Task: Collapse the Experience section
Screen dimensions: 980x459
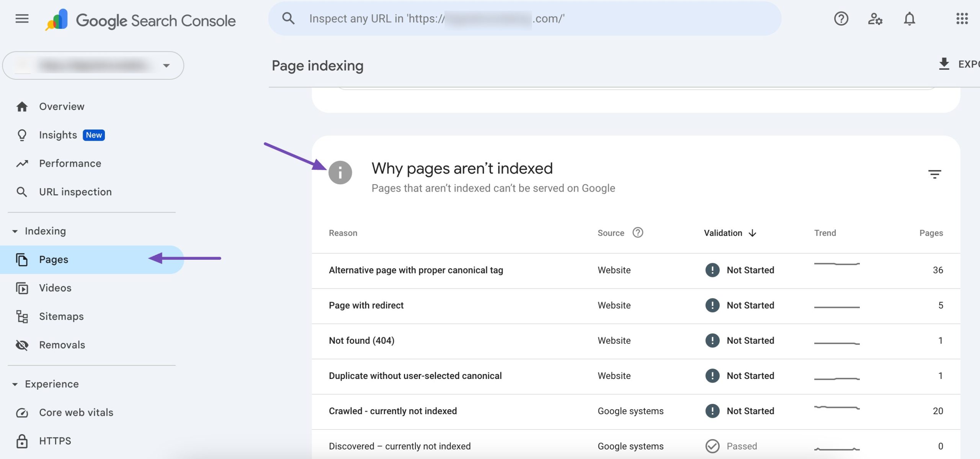Action: (15, 384)
